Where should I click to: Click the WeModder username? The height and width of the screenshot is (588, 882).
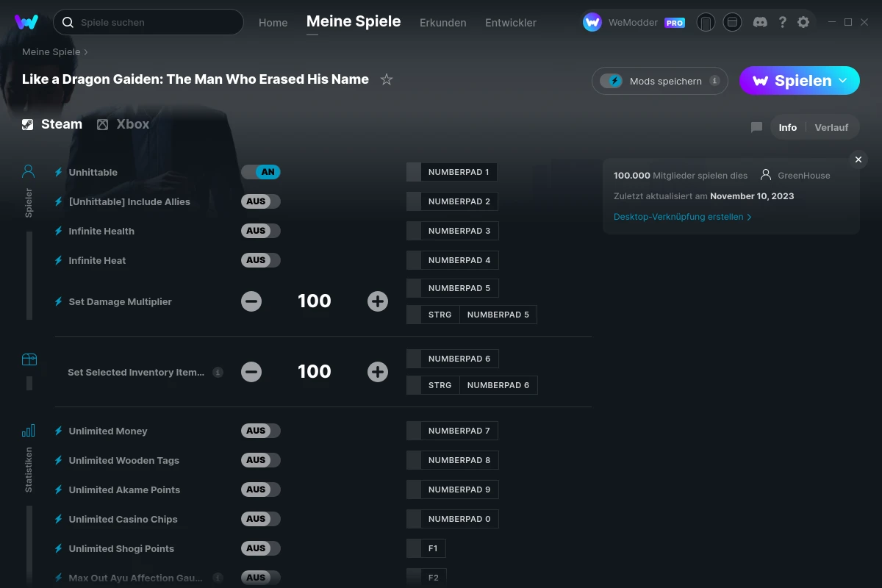[x=634, y=23]
